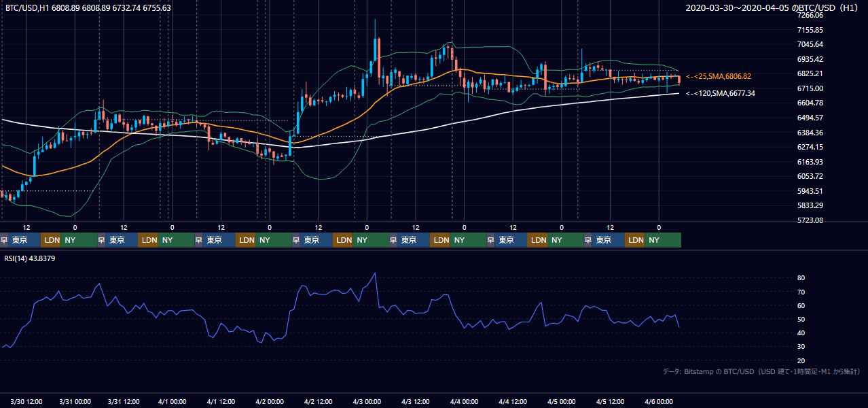Click the 3/31 12:00 date label
This screenshot has width=868, height=408.
[124, 401]
